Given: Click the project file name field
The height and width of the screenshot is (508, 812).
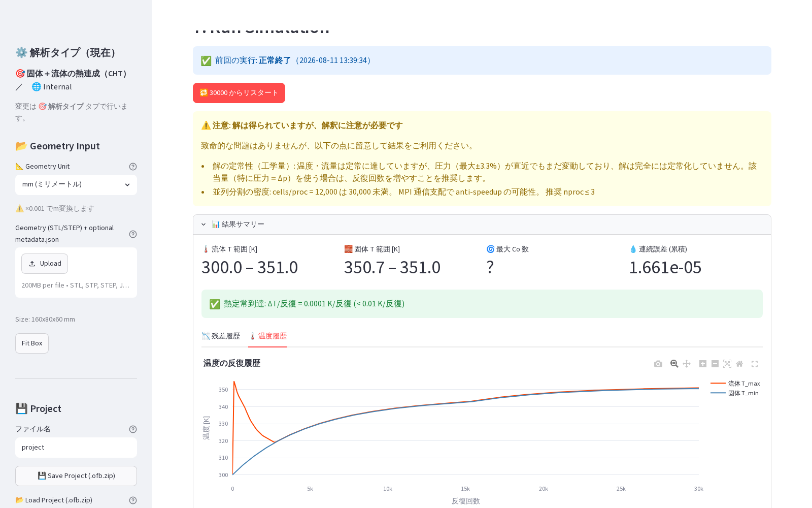Looking at the screenshot, I should pos(76,448).
